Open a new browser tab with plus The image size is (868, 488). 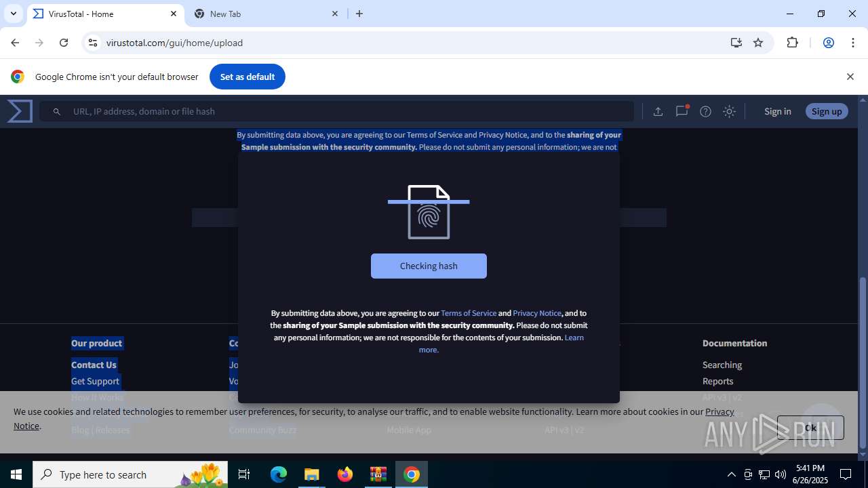click(x=359, y=14)
